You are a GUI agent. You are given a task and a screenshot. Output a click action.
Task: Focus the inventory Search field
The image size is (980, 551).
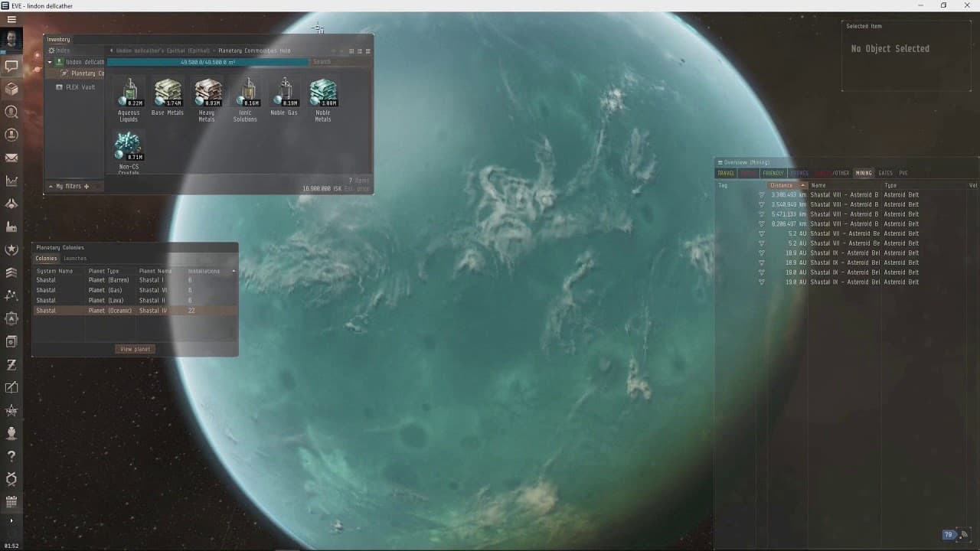point(341,62)
